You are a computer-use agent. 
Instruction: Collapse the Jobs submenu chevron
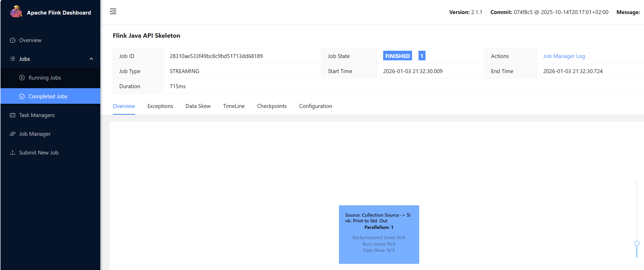coord(91,59)
